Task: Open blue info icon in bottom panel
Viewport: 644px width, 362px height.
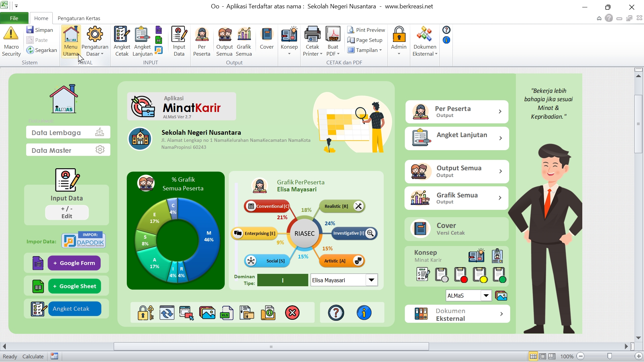Action: pyautogui.click(x=364, y=313)
